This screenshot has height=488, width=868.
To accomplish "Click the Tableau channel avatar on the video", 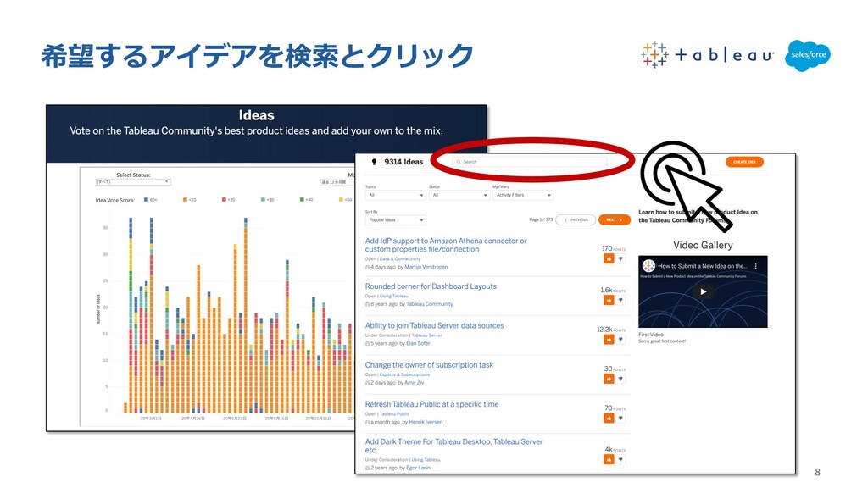I will tap(648, 266).
